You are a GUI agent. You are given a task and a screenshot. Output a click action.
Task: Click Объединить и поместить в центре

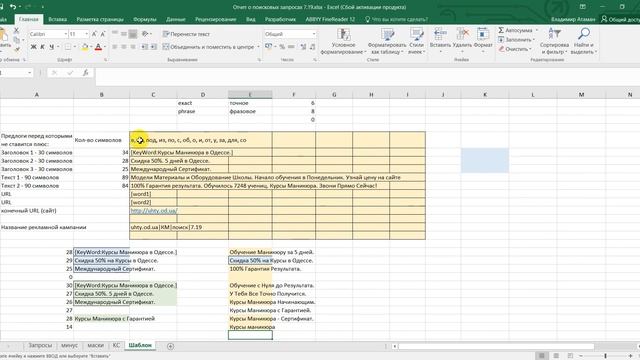[208, 47]
